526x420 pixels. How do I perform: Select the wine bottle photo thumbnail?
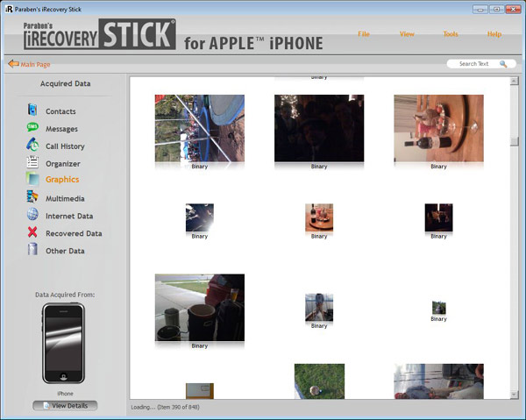(x=438, y=128)
